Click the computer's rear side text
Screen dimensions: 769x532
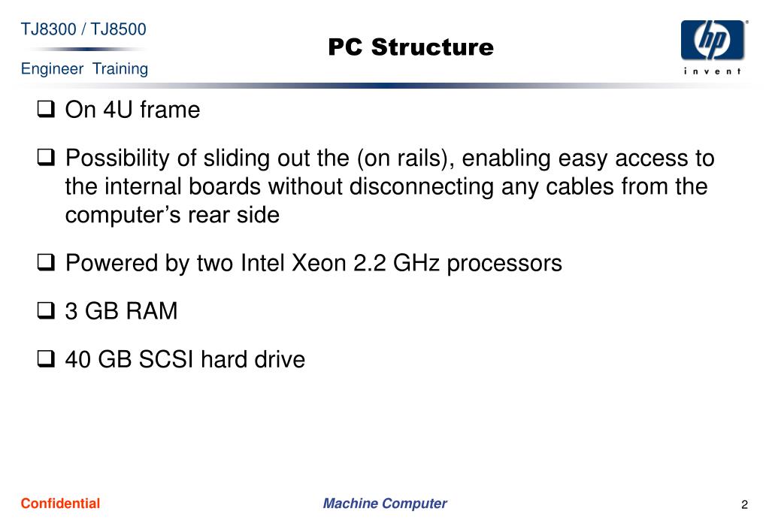(172, 215)
